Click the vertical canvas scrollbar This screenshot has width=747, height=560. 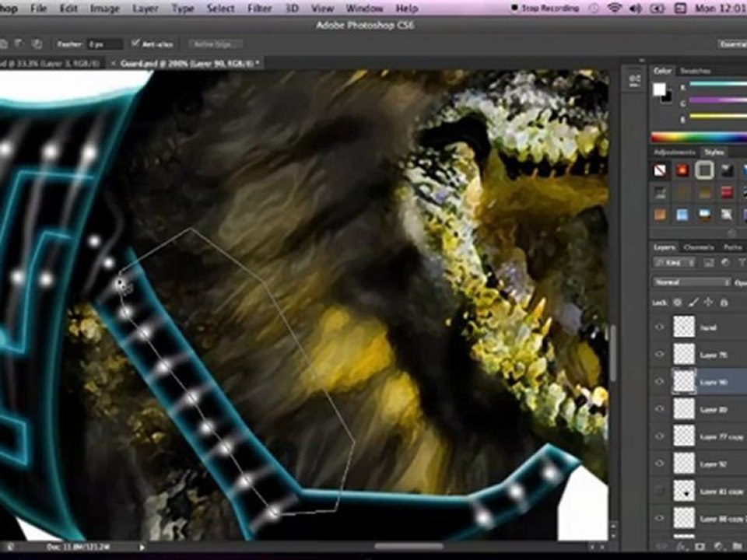click(x=613, y=352)
